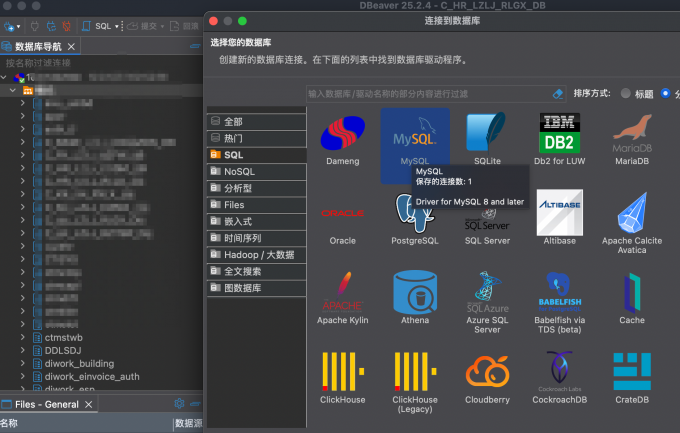Open the SQL editor dropdown arrow
This screenshot has width=680, height=433.
116,26
